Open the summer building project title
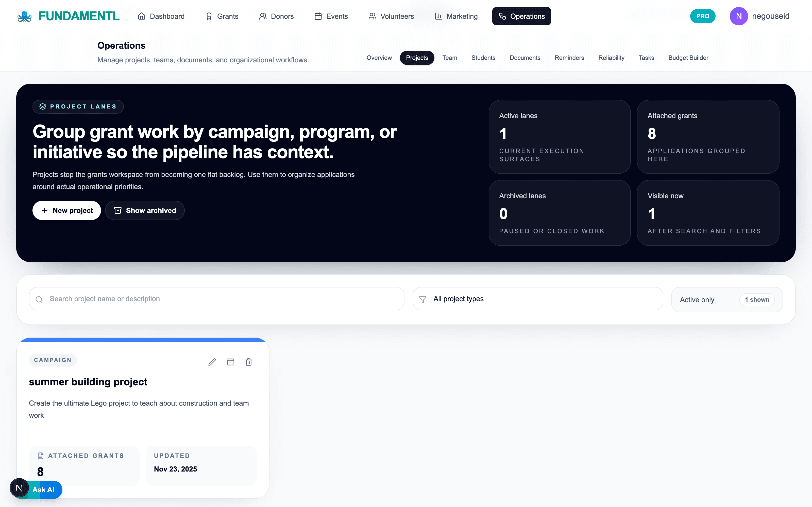Screen dimensions: 812x507 pos(88,382)
